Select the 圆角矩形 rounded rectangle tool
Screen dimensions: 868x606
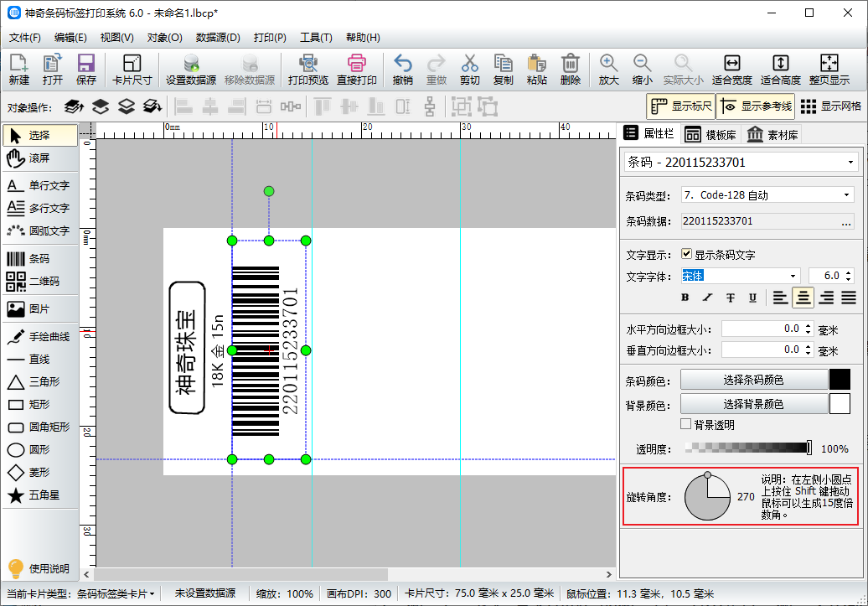pos(39,427)
